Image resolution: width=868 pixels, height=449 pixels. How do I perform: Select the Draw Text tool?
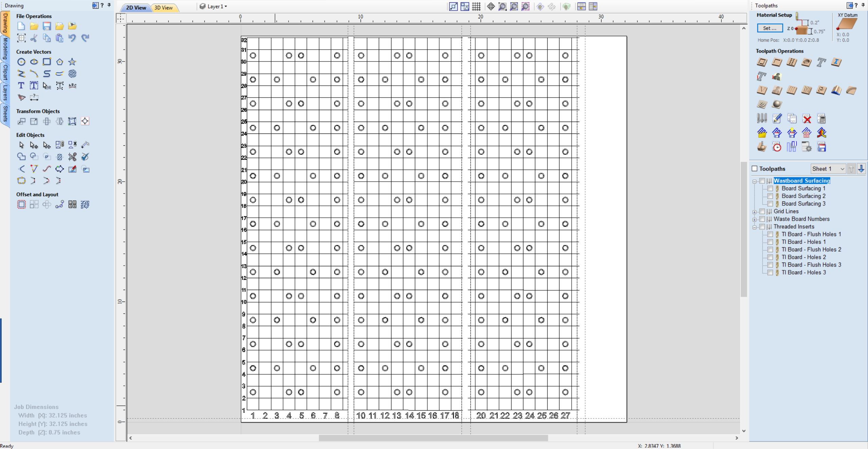click(x=21, y=86)
